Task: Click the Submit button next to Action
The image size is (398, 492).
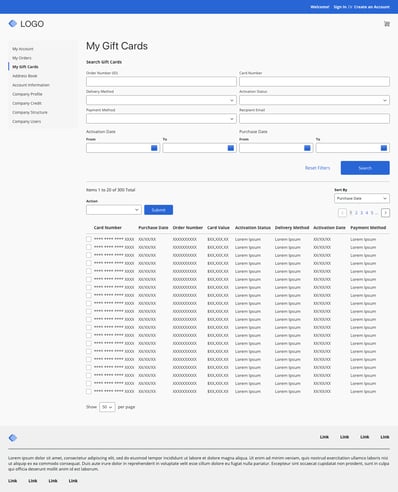Action: [x=158, y=210]
